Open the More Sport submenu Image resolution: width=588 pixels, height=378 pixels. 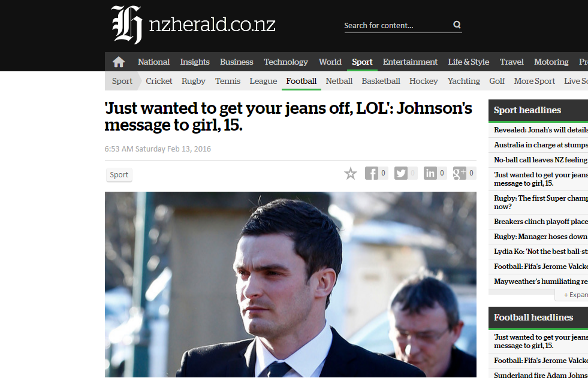[x=534, y=81]
